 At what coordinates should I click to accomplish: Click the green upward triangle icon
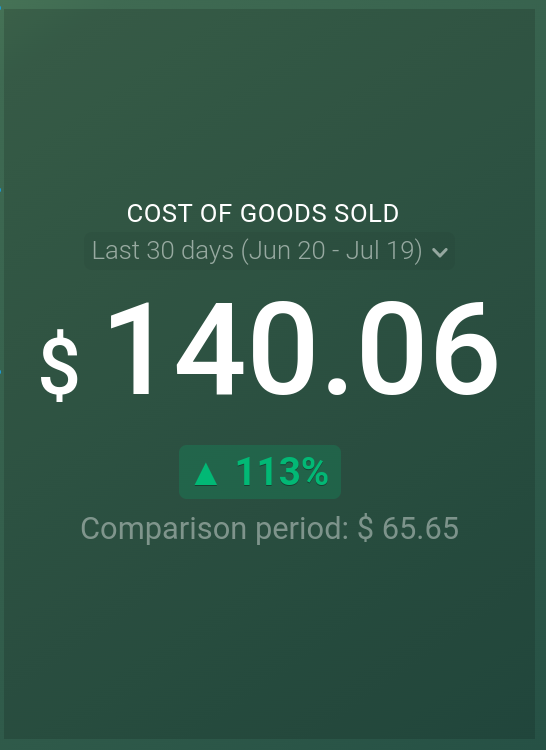point(206,474)
